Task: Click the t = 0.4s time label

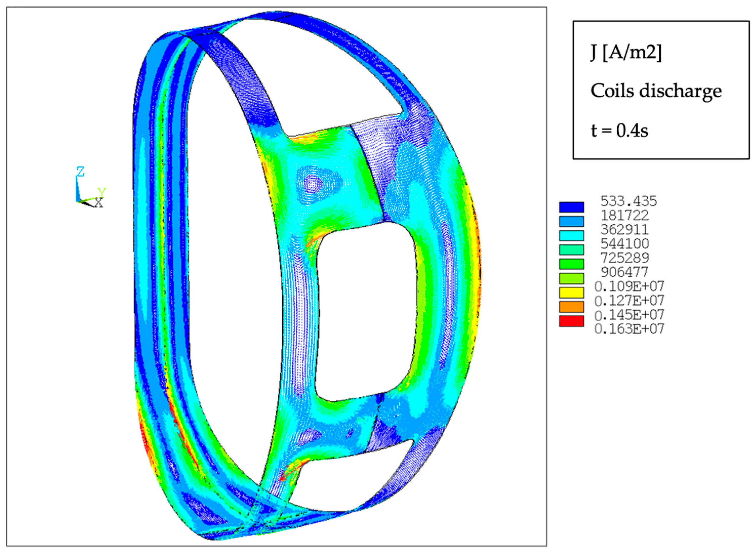Action: click(x=619, y=130)
